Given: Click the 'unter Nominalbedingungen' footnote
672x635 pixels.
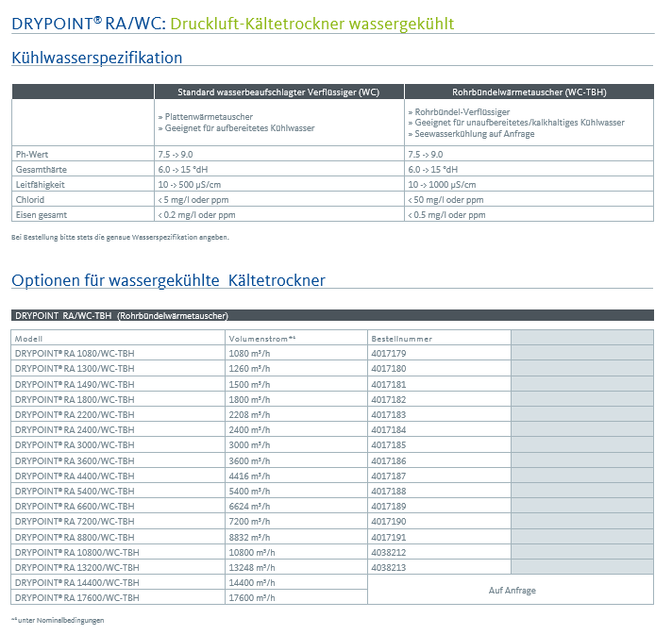Looking at the screenshot, I should pyautogui.click(x=59, y=620).
